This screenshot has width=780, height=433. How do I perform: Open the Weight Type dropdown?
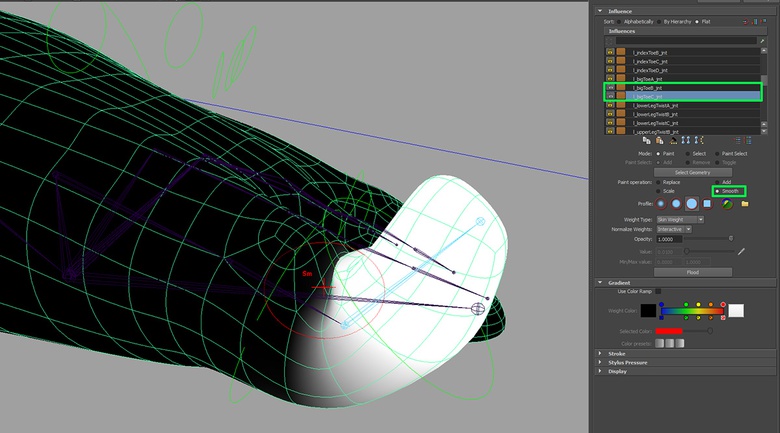pyautogui.click(x=680, y=219)
